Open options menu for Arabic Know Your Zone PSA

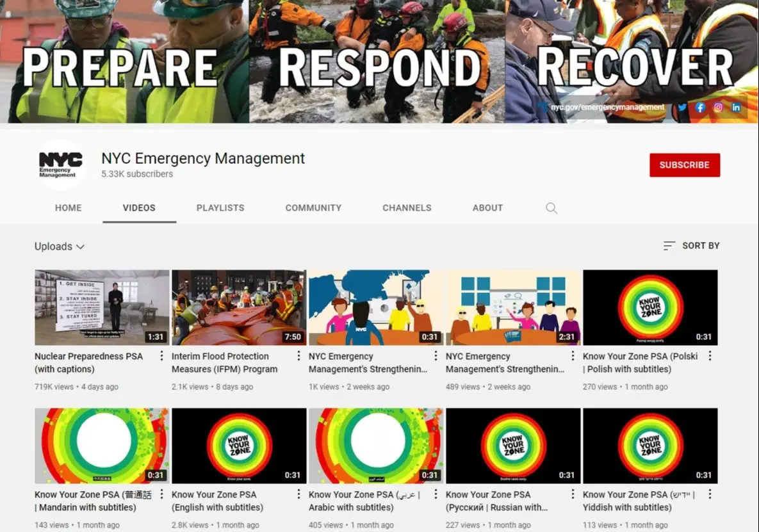point(436,494)
